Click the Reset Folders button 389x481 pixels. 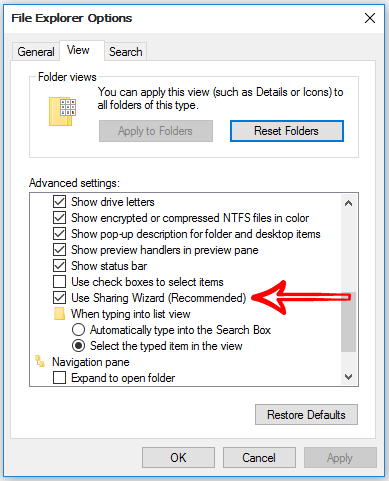coord(287,131)
